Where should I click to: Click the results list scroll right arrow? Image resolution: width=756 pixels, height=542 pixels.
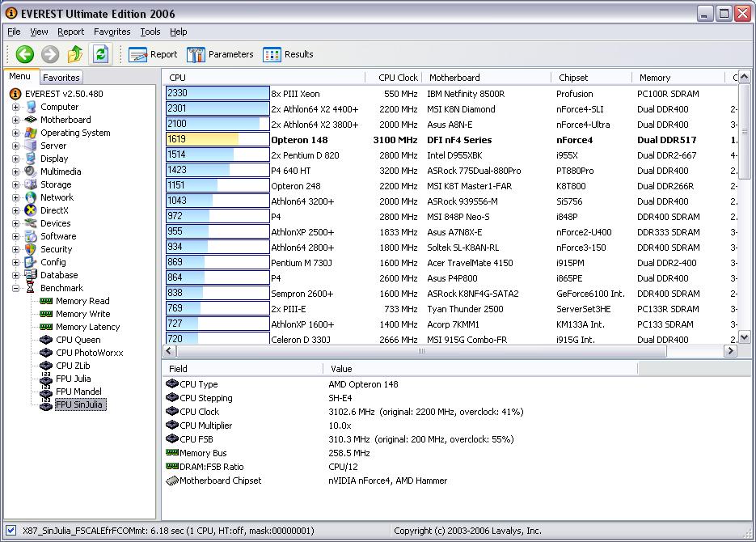pyautogui.click(x=730, y=351)
